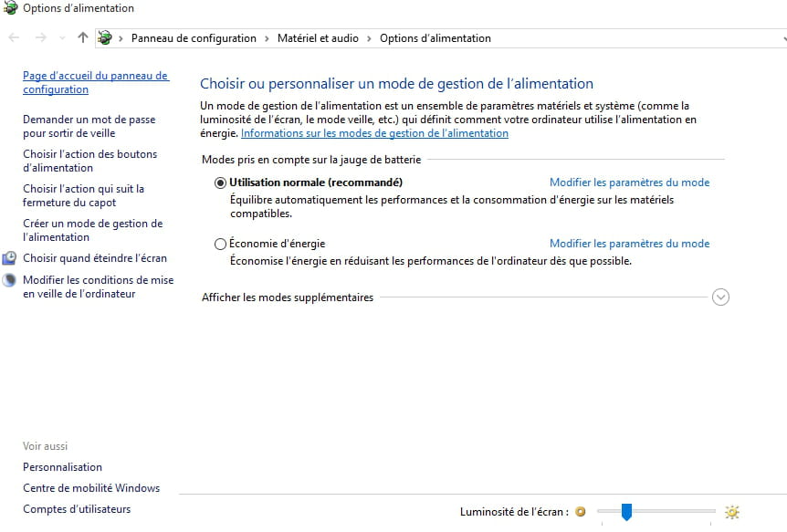
Task: Expand chevron after Matériel et audio
Action: tap(369, 38)
